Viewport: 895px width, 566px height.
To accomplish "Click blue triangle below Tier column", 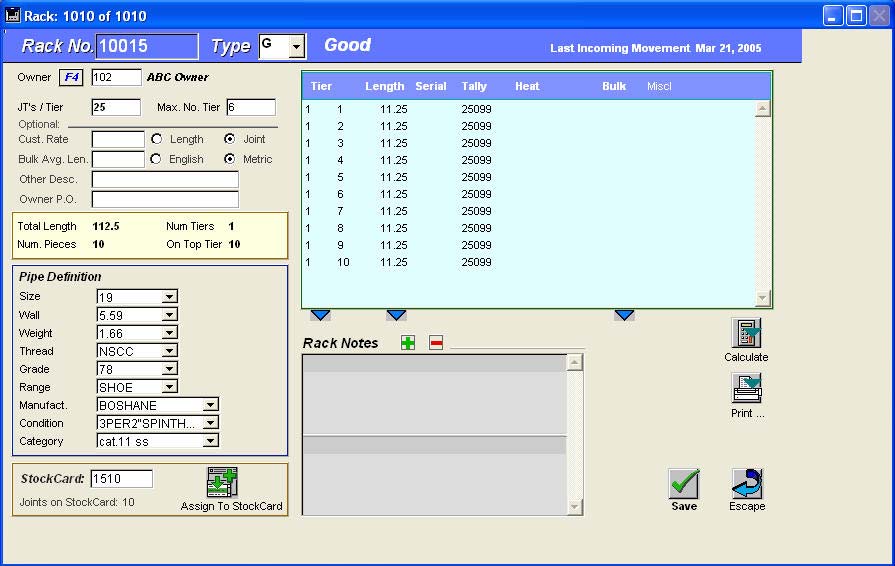I will coord(320,315).
